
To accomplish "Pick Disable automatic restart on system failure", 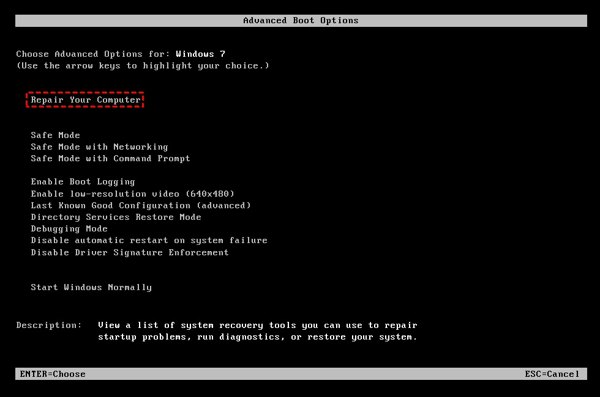I will 149,240.
